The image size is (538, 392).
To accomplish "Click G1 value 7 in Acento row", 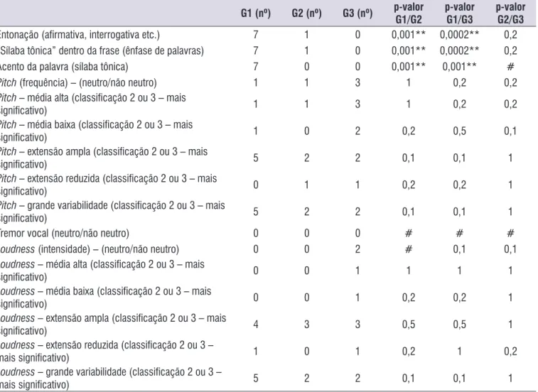I will click(x=256, y=67).
